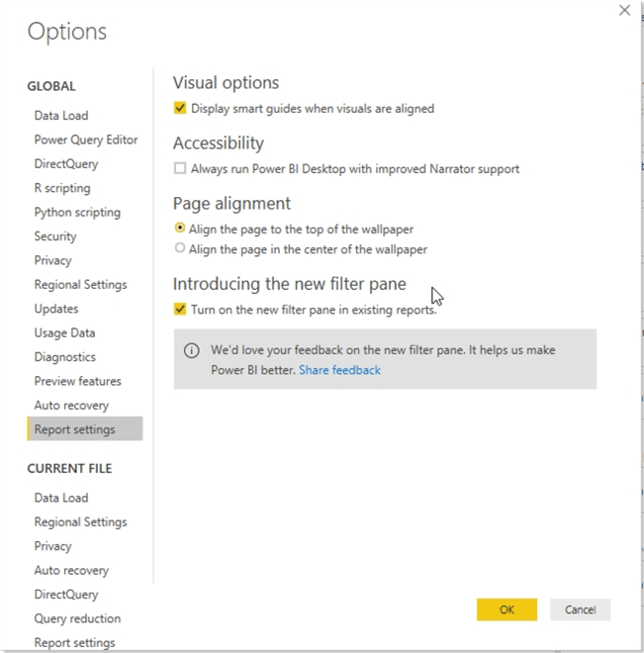Open Preview features section
This screenshot has width=644, height=653.
click(78, 381)
